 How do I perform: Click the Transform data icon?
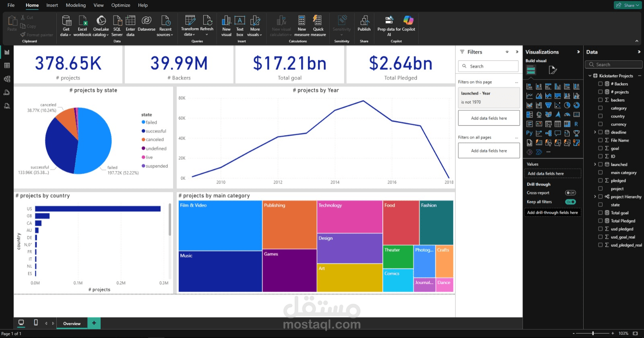[x=190, y=20]
